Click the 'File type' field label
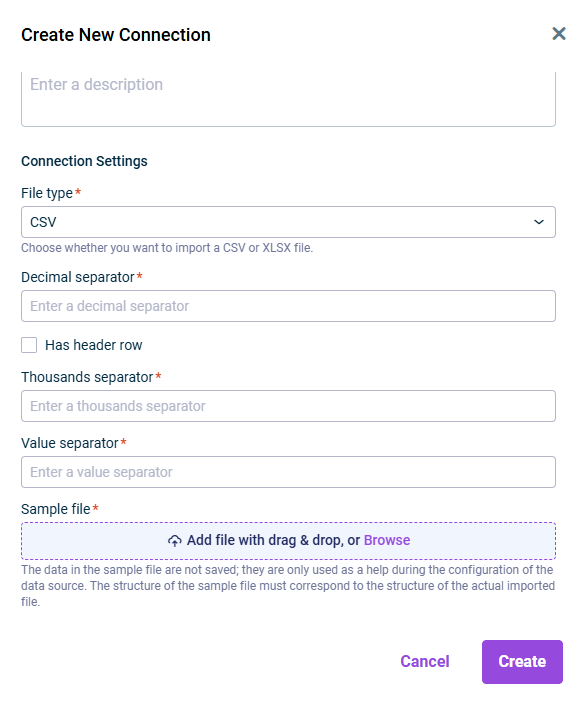This screenshot has width=581, height=711. click(47, 193)
